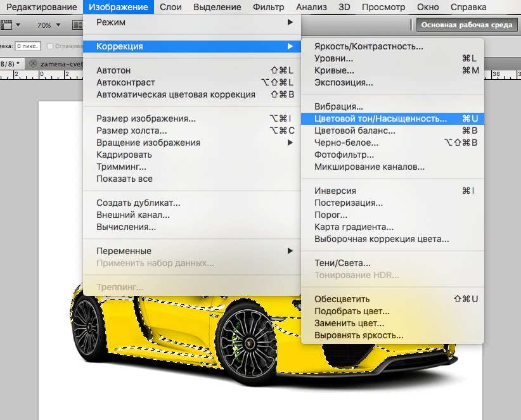Screen dimensions: 521x420
Task: Open Подобрать цвет dialog
Action: pos(392,311)
